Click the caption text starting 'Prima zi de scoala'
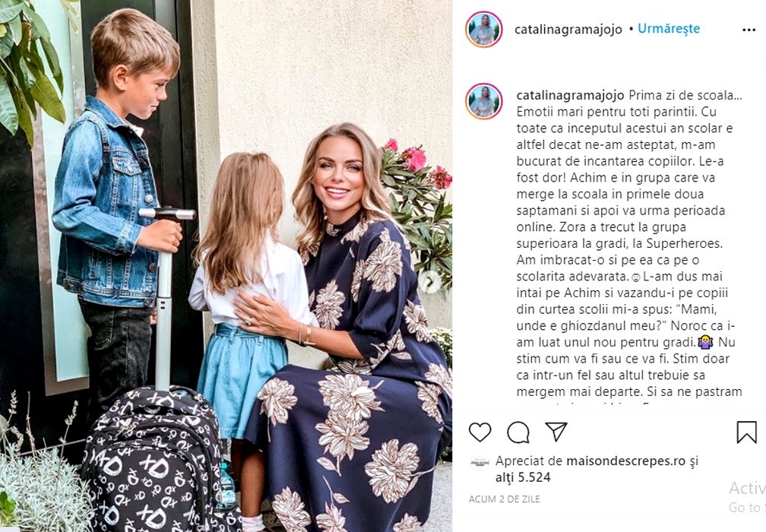 pyautogui.click(x=629, y=242)
